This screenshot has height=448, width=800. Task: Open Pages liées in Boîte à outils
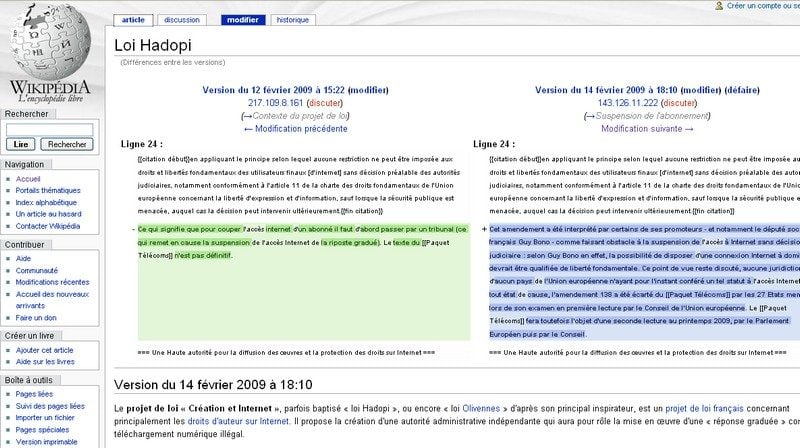36,395
